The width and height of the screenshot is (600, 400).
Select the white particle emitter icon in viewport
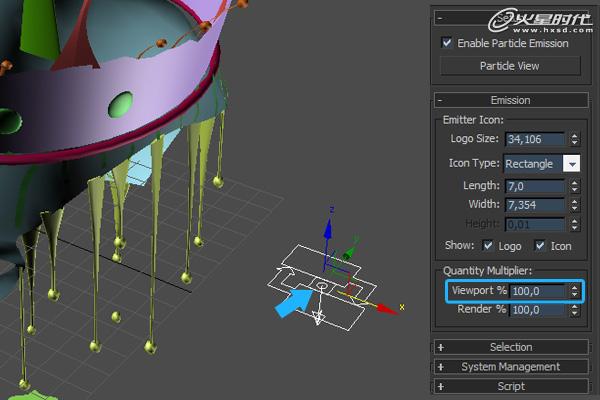click(x=318, y=290)
